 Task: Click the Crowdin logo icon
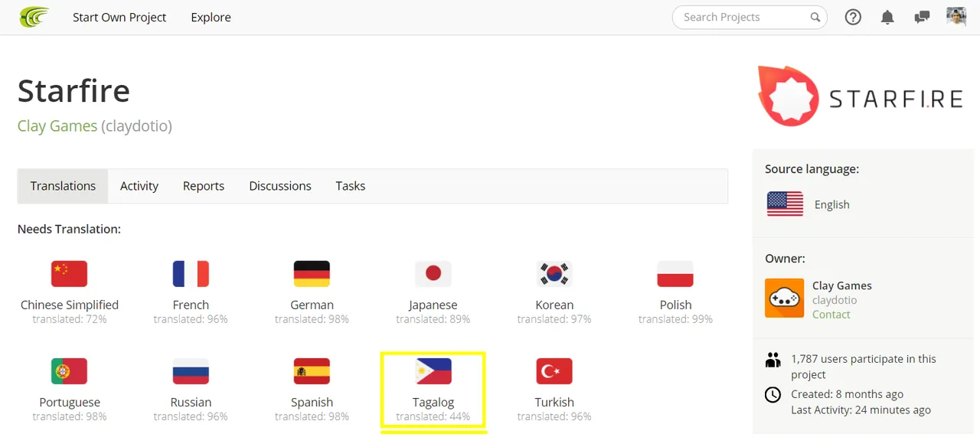pos(34,17)
